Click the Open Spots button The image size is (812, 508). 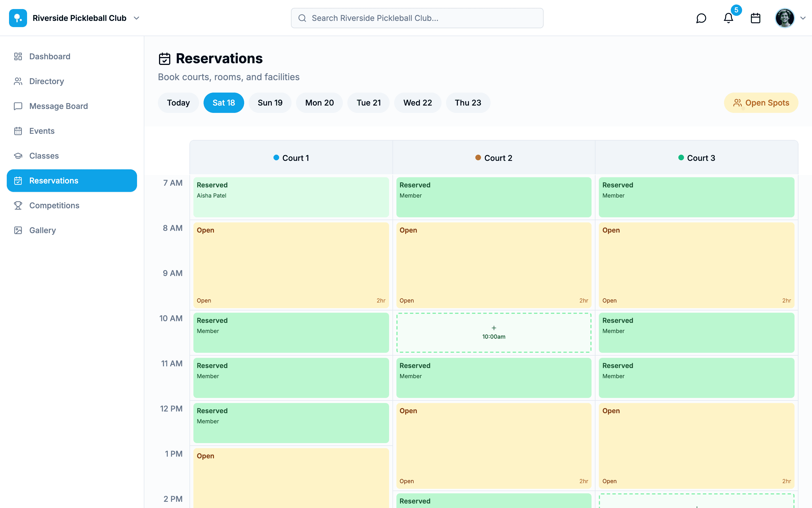761,103
